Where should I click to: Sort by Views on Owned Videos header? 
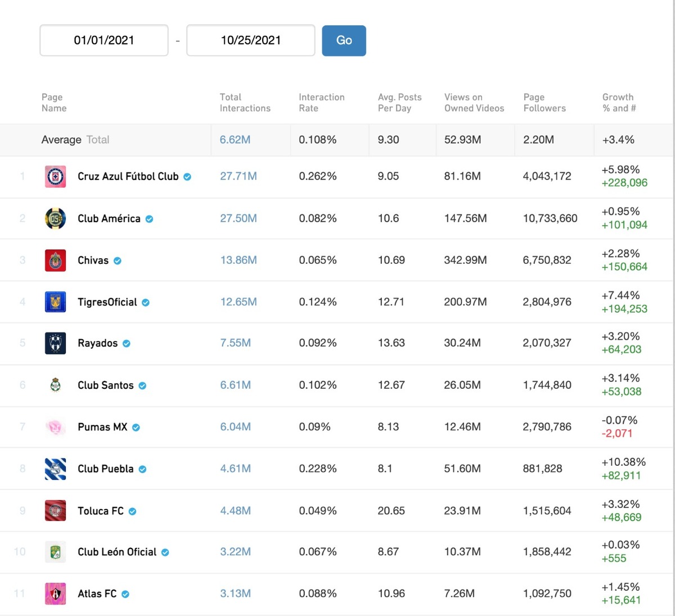[474, 102]
